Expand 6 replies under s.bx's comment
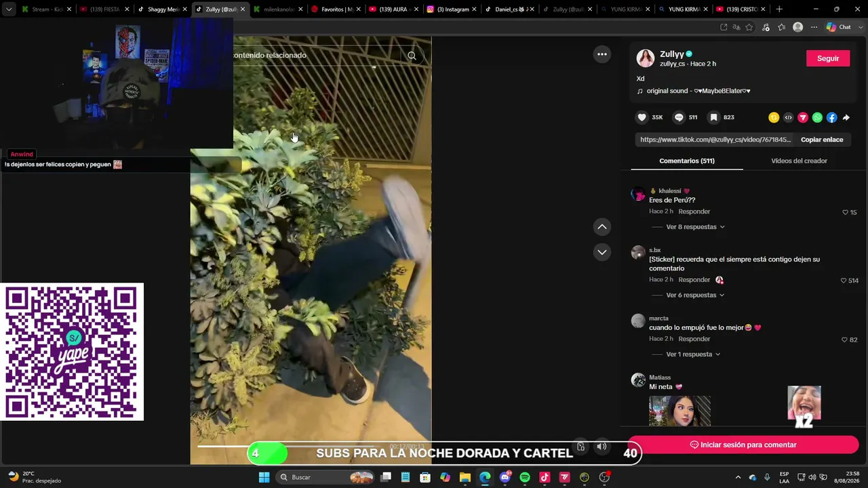 click(695, 296)
